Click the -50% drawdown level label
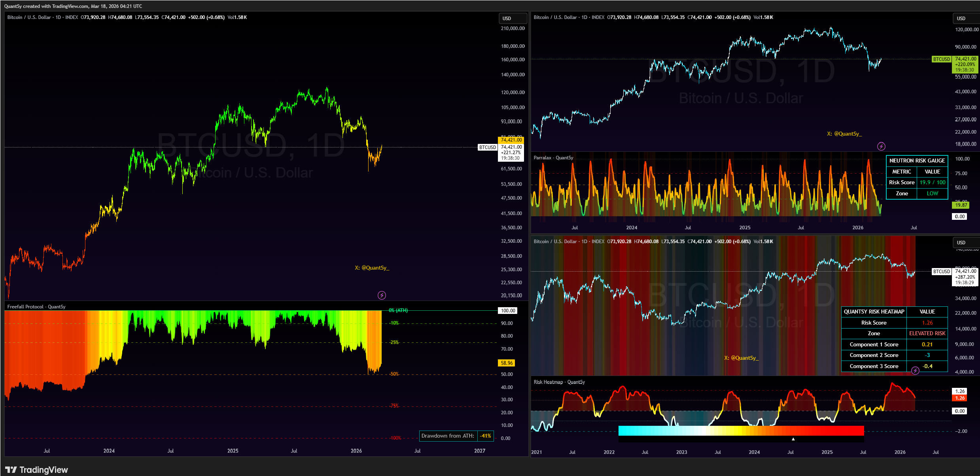Image resolution: width=980 pixels, height=476 pixels. [394, 374]
